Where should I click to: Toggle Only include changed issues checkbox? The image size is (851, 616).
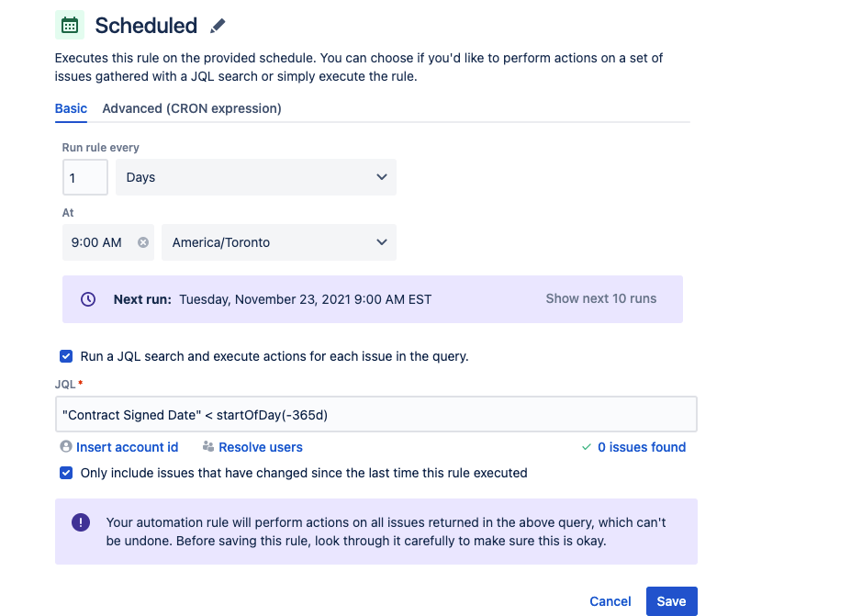66,474
